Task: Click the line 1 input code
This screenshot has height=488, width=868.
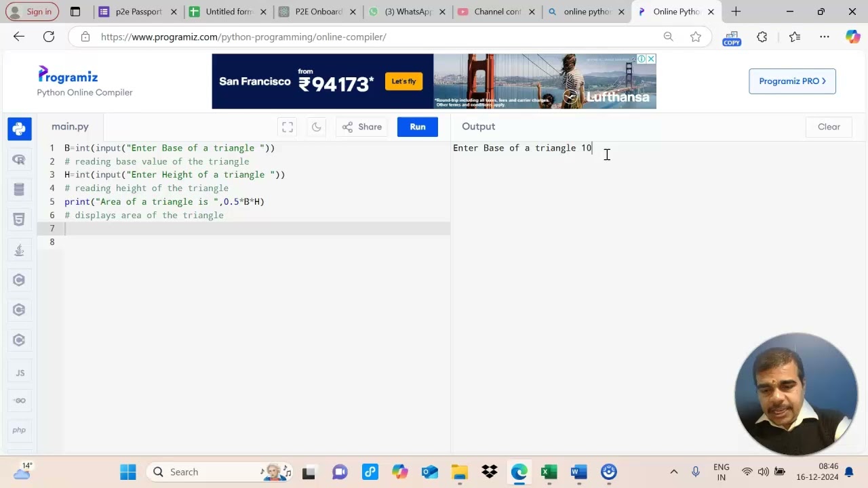Action: tap(170, 148)
